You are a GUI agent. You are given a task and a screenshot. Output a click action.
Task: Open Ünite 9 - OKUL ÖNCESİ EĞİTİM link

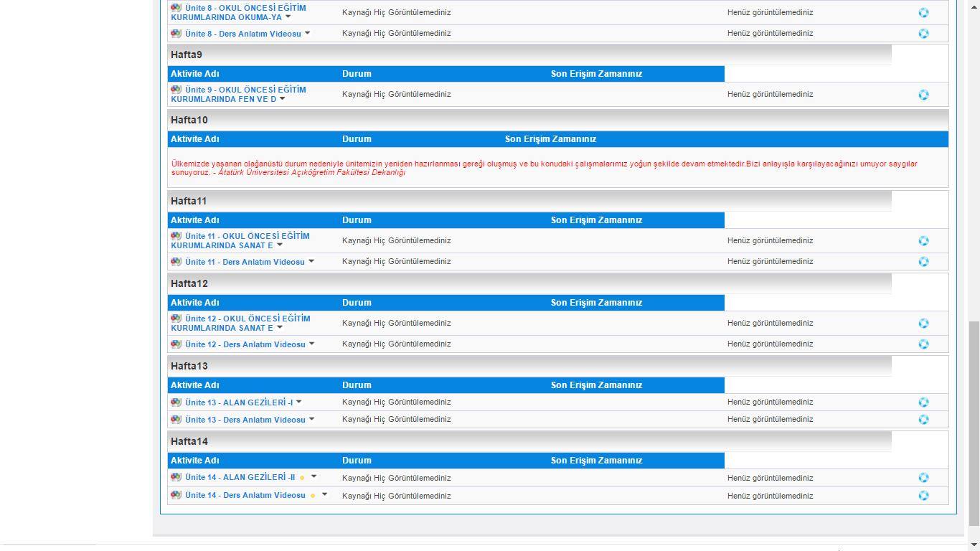(x=239, y=94)
